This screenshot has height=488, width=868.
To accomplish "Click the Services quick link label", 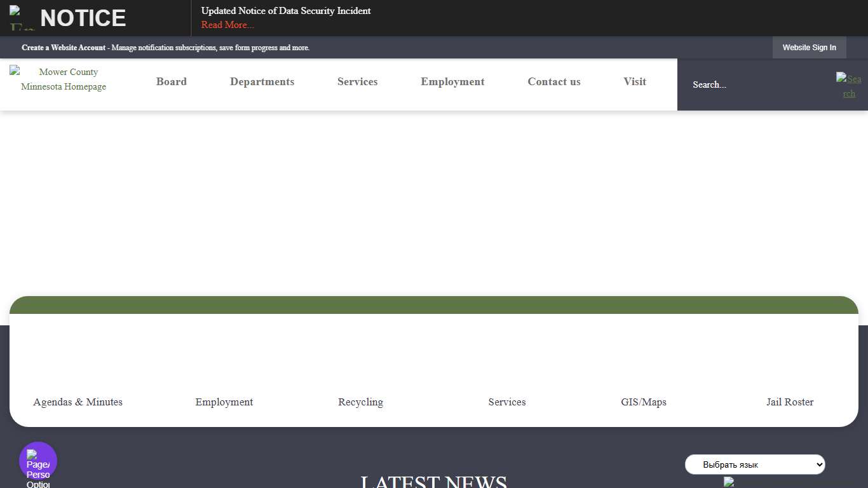I will click(506, 402).
